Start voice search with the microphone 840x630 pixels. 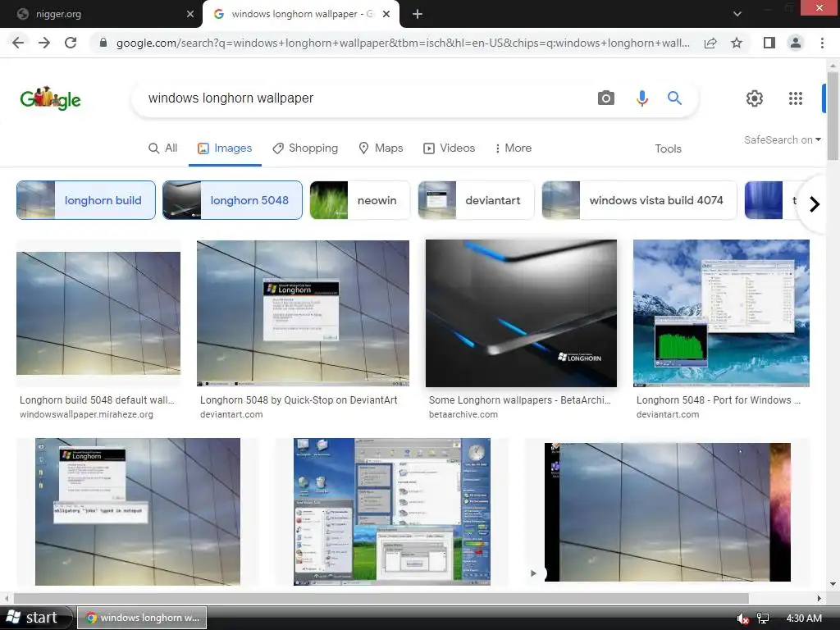tap(641, 98)
